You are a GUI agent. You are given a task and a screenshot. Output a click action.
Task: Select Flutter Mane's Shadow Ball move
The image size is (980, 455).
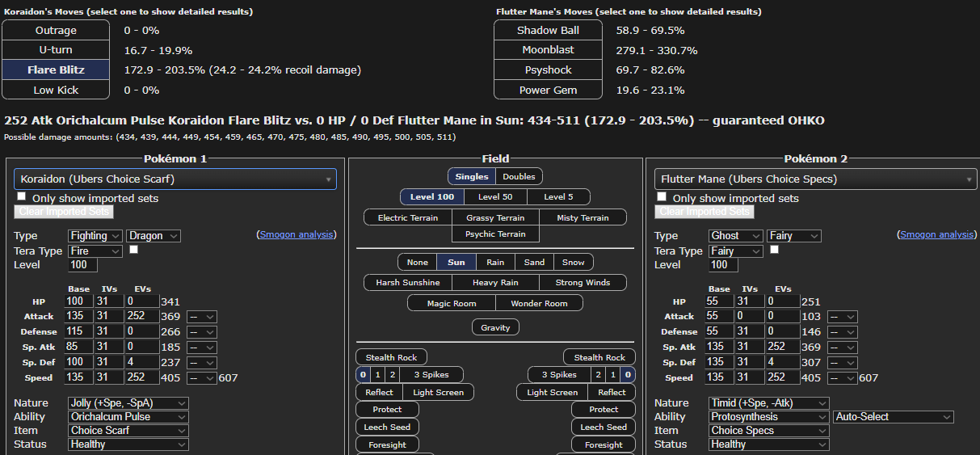coord(548,30)
